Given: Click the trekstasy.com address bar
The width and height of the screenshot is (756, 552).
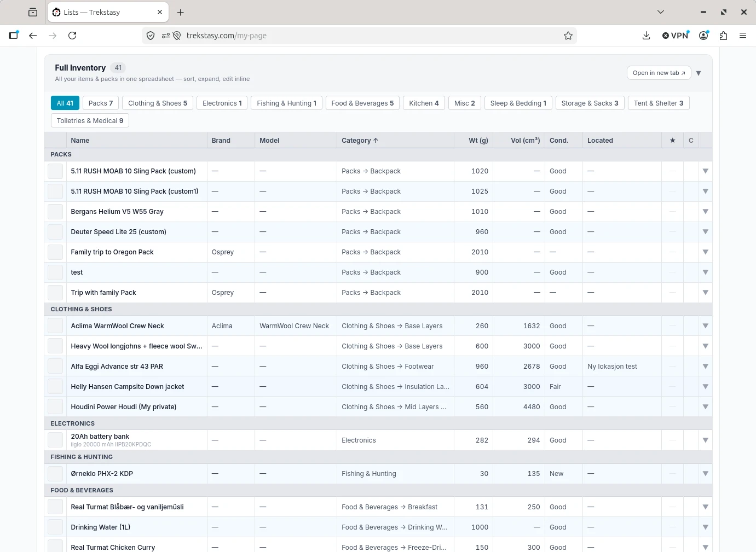Looking at the screenshot, I should [x=359, y=36].
